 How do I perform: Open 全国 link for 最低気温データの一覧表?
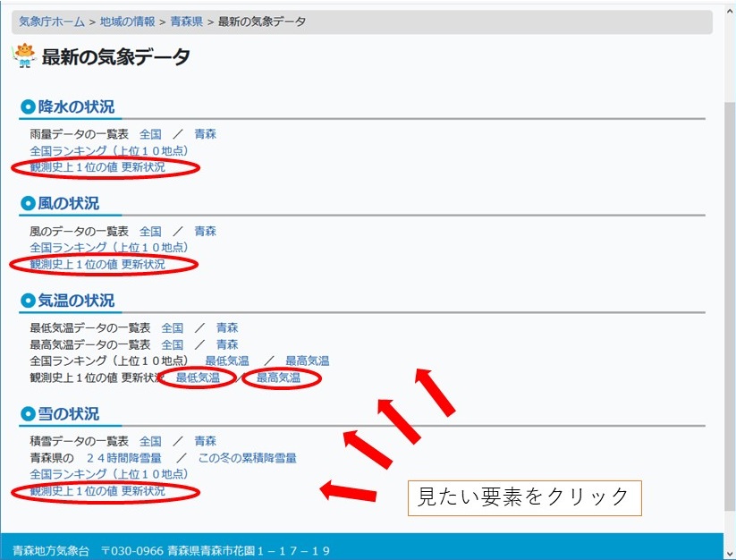pyautogui.click(x=173, y=327)
